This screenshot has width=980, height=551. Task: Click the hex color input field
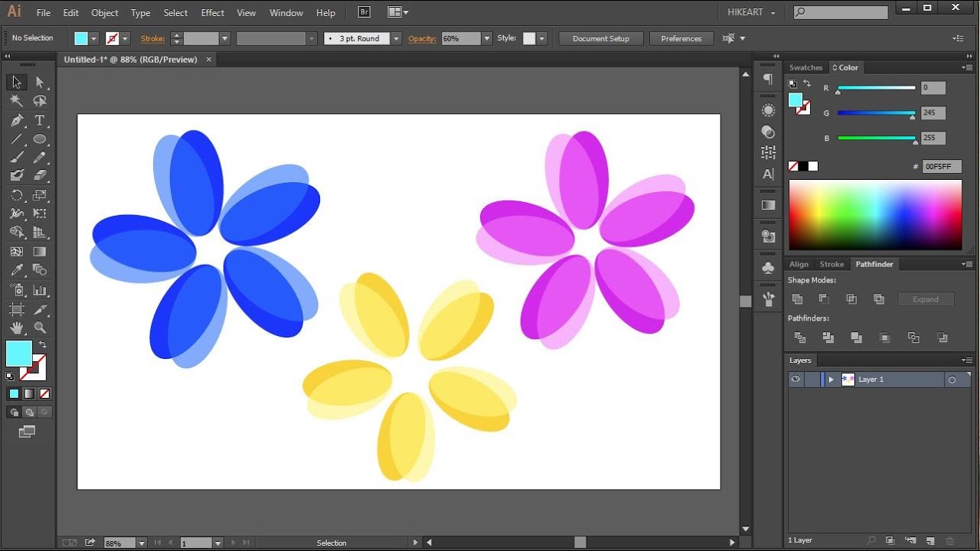pyautogui.click(x=941, y=166)
